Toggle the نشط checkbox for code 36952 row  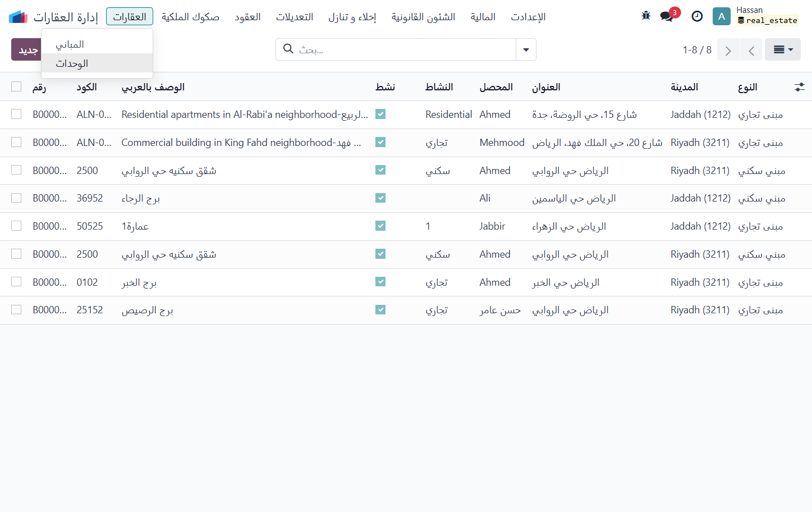[380, 198]
